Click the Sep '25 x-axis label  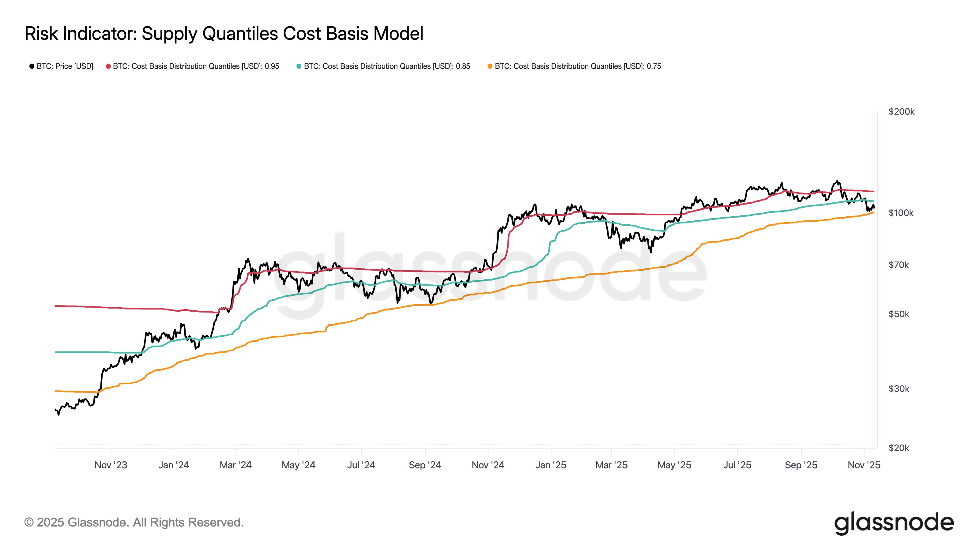tap(801, 465)
